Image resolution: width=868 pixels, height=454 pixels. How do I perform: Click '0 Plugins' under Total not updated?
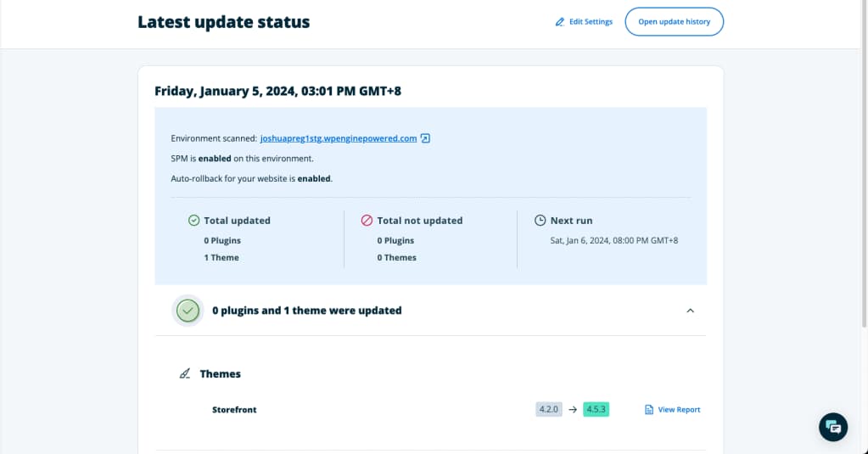click(x=395, y=240)
